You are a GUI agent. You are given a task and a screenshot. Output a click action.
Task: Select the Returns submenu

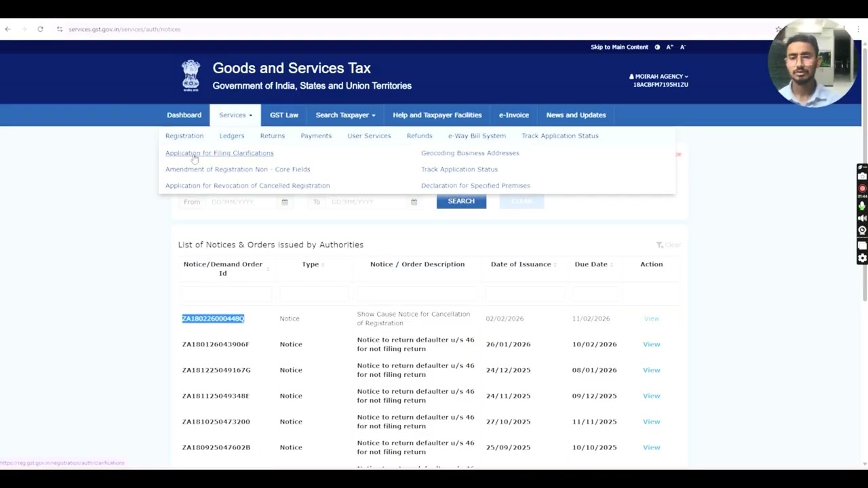(273, 136)
